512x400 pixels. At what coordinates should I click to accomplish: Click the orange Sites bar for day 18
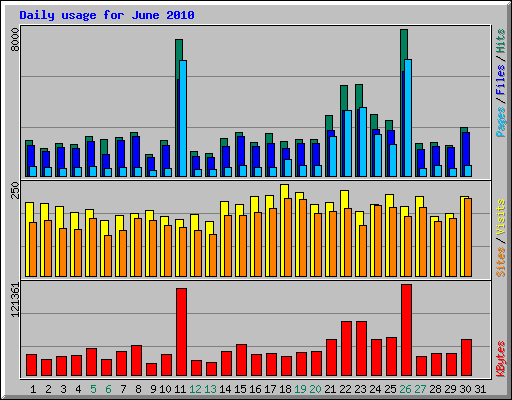(288, 237)
